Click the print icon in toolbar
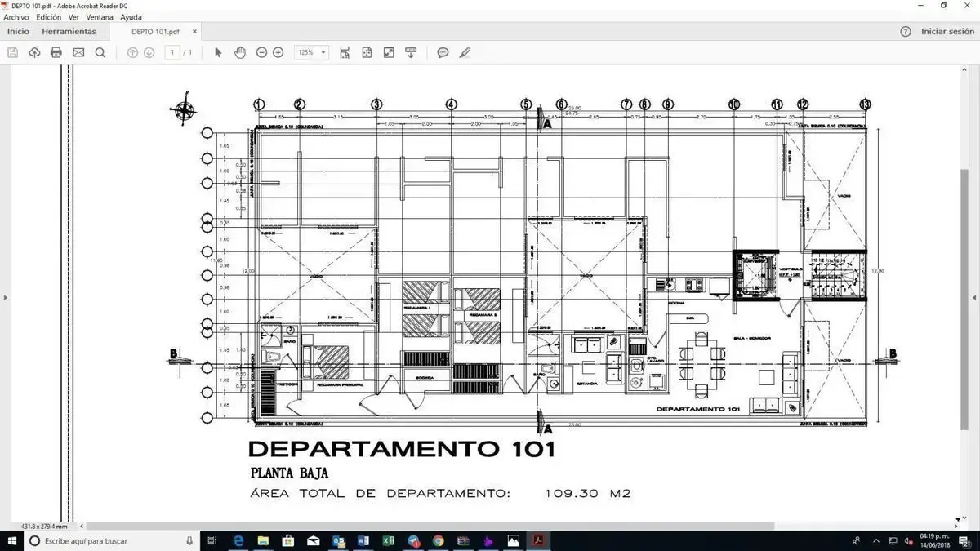Image resolution: width=980 pixels, height=551 pixels. click(56, 52)
